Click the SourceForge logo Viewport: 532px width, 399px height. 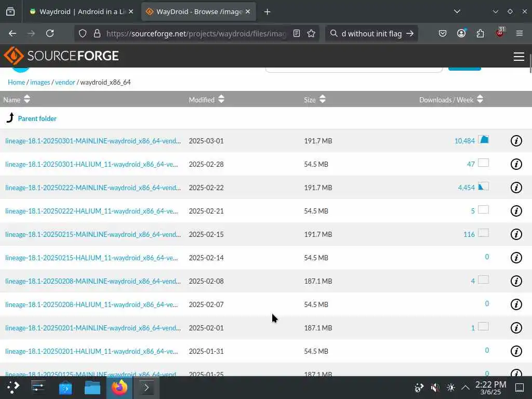(61, 56)
